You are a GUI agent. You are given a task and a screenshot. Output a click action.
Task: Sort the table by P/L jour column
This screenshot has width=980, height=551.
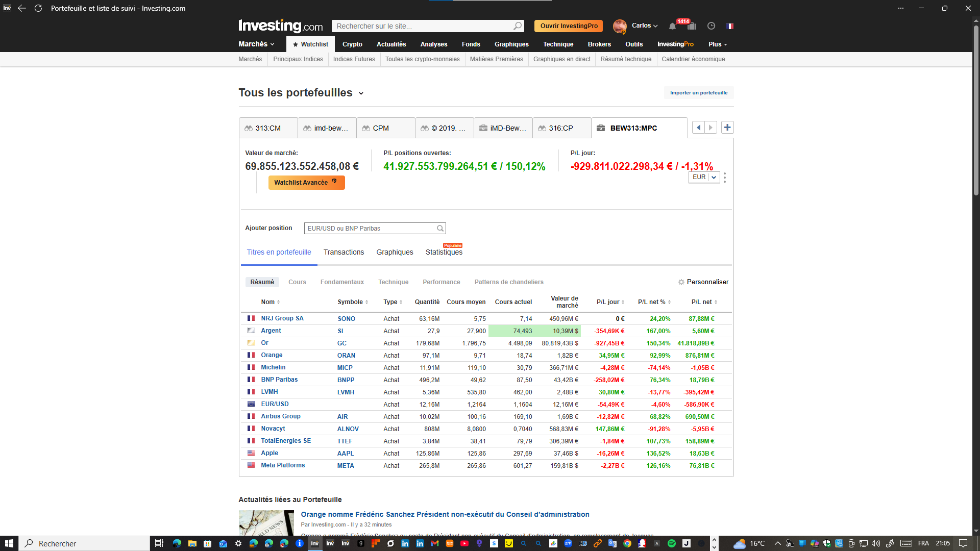pos(610,302)
